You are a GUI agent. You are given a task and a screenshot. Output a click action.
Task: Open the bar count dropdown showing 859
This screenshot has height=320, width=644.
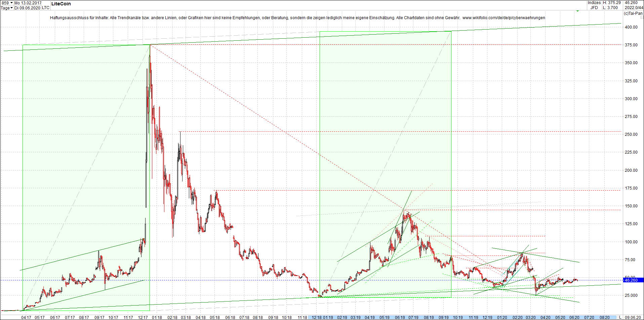[7, 2]
